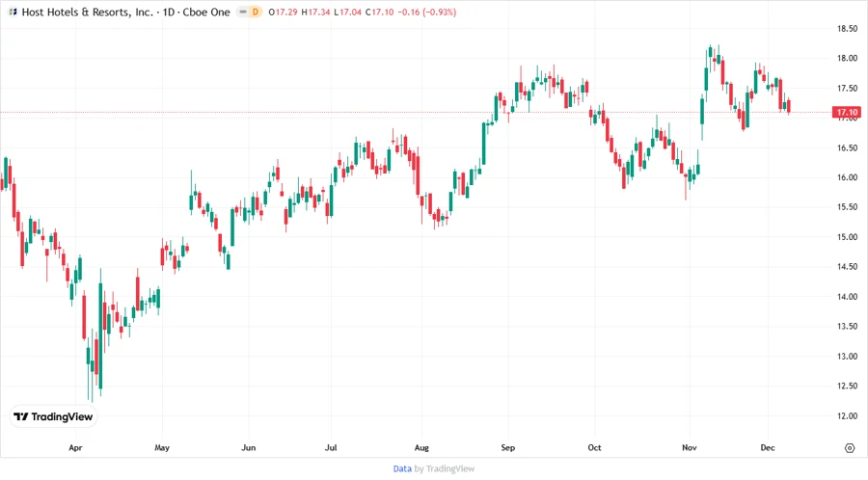Click the 17.50 price axis label
The height and width of the screenshot is (480, 868).
click(x=847, y=88)
